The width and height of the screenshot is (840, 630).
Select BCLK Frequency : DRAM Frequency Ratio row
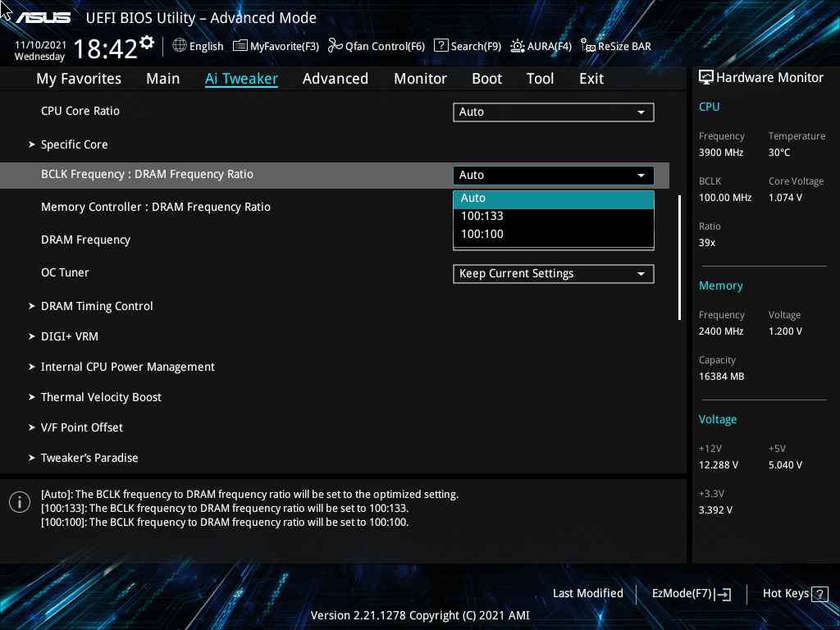coord(335,176)
